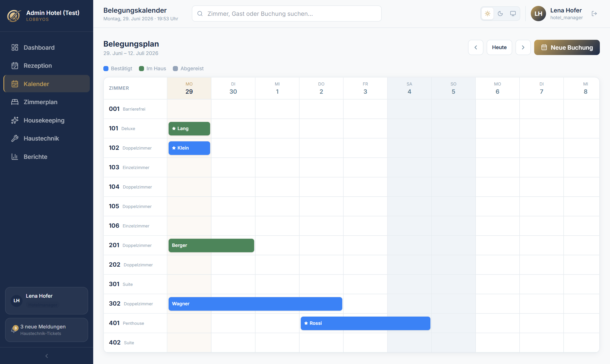Open Zimmerplan page
610x364 pixels.
point(47,102)
